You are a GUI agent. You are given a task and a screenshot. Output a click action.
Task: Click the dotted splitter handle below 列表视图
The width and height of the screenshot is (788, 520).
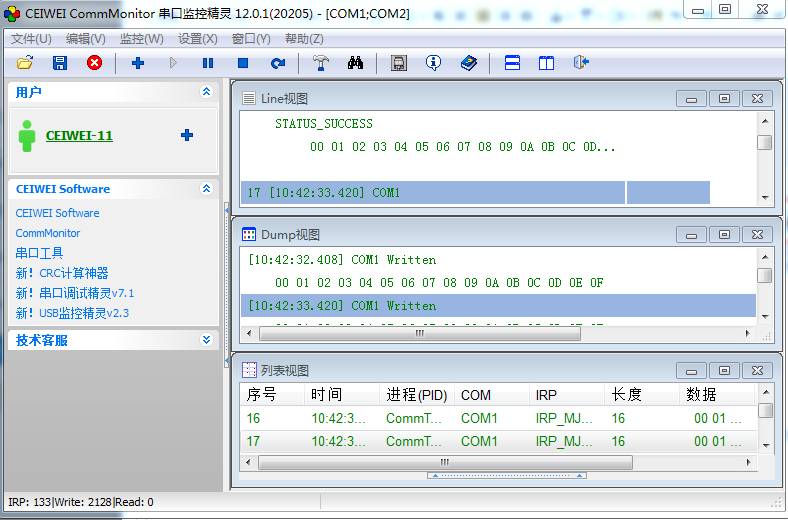pos(507,475)
